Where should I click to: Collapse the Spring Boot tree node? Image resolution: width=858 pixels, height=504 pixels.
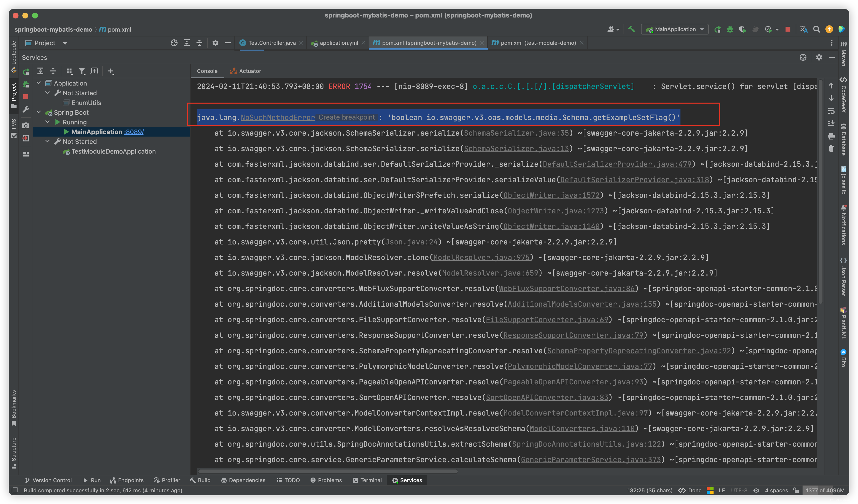pyautogui.click(x=39, y=112)
